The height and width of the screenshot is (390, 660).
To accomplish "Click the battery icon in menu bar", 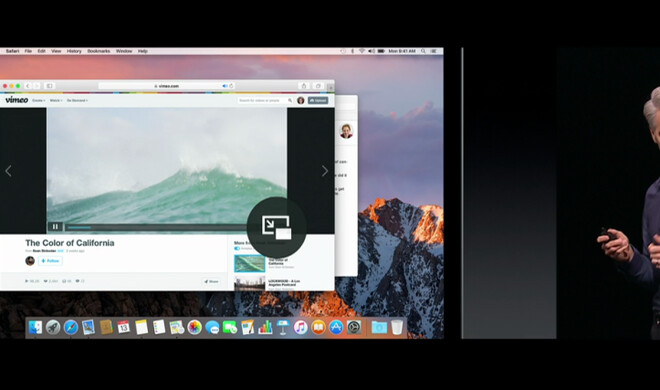I will coord(381,51).
